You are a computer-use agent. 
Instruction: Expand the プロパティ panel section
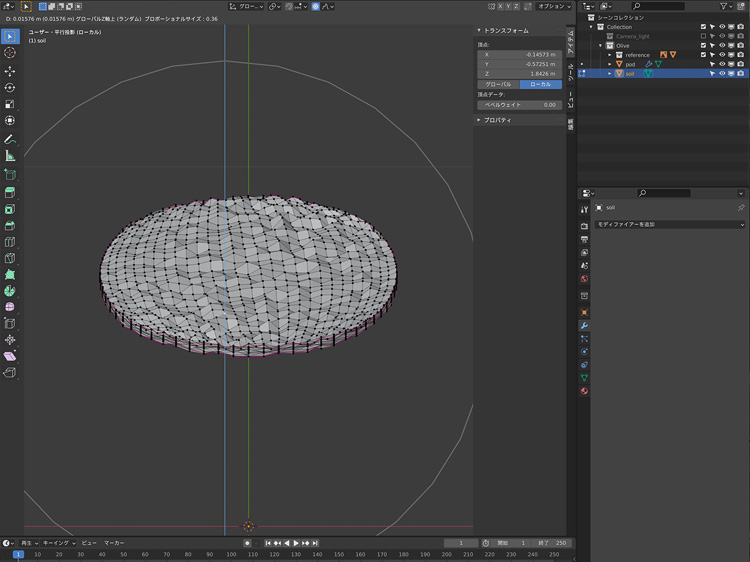pyautogui.click(x=497, y=120)
